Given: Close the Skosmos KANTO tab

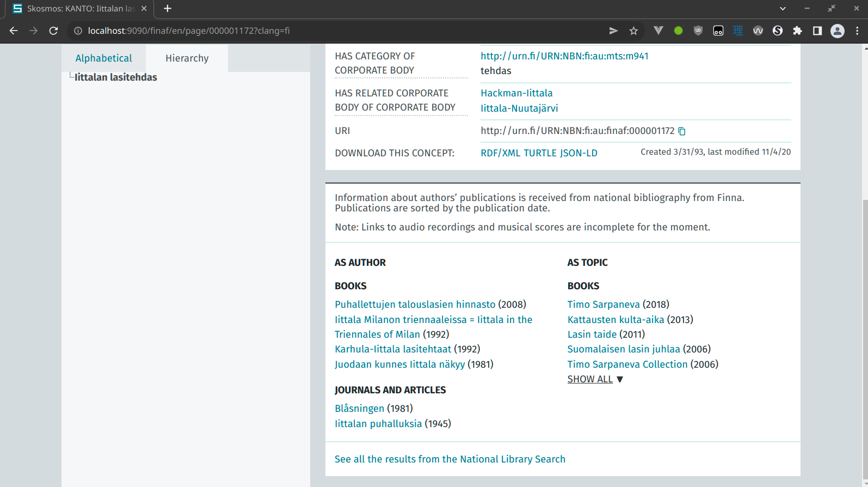Looking at the screenshot, I should tap(144, 9).
